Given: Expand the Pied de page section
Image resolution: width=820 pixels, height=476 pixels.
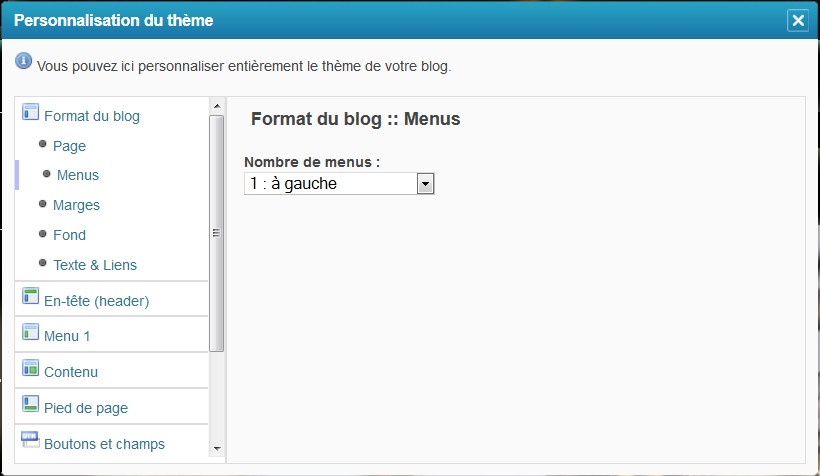Looking at the screenshot, I should pos(86,408).
